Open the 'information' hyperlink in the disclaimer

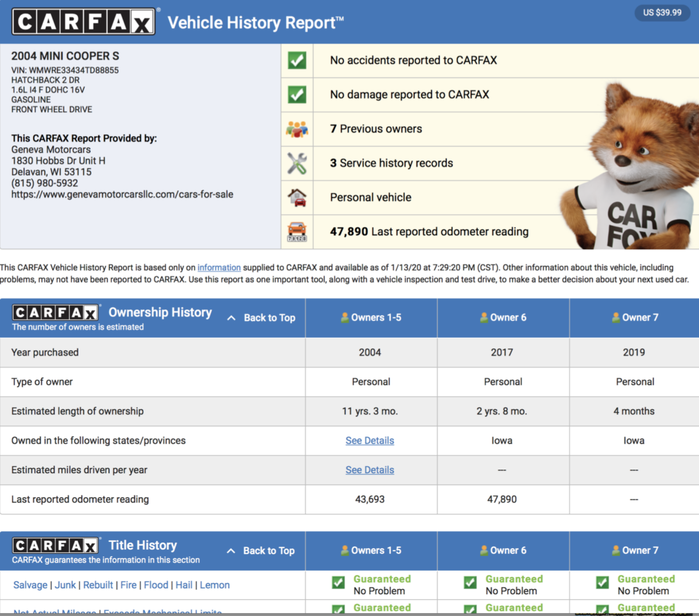219,268
